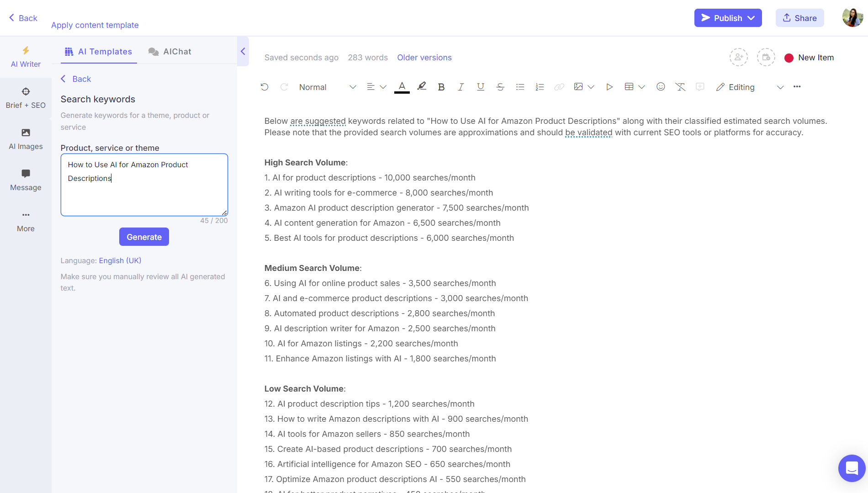
Task: Click the assign user icon
Action: coord(739,57)
